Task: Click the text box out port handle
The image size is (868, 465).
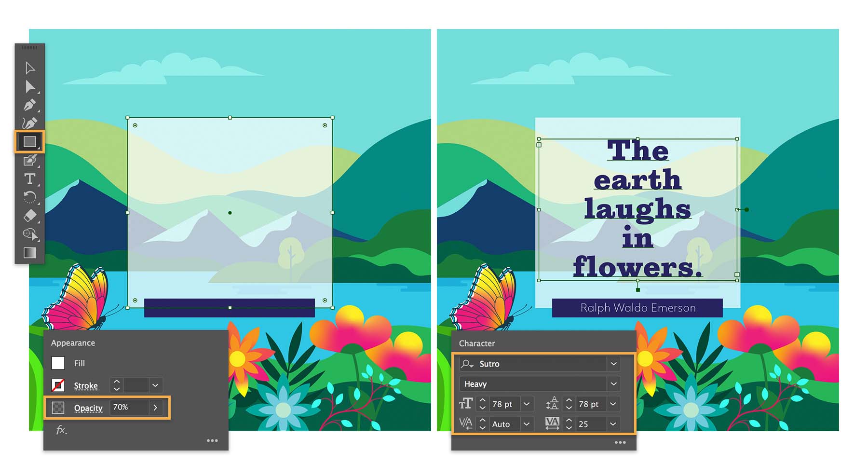Action: tap(737, 274)
